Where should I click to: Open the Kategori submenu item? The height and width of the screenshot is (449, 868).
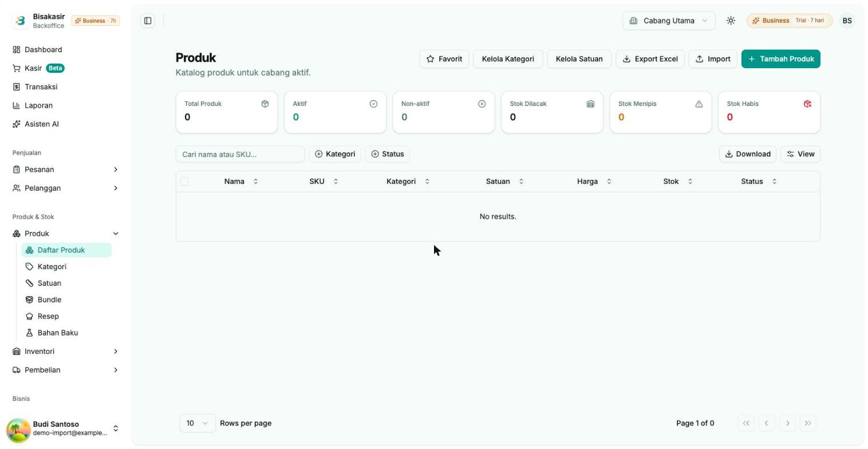[66, 267]
